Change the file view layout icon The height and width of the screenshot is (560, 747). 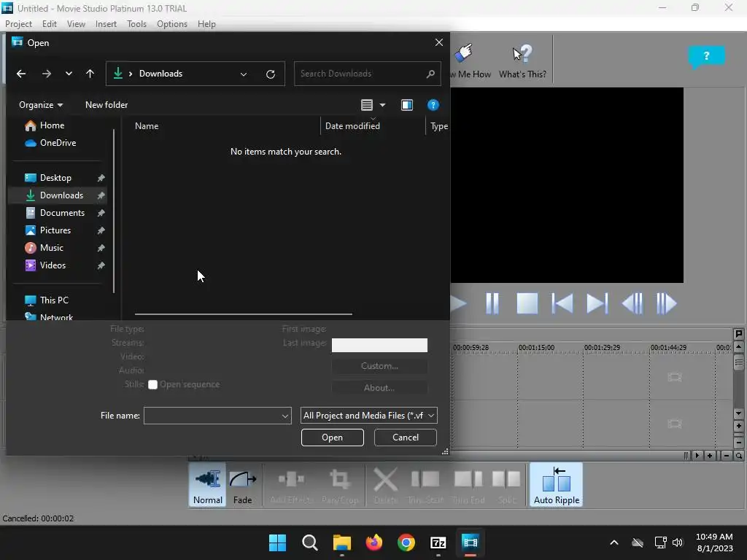point(366,105)
